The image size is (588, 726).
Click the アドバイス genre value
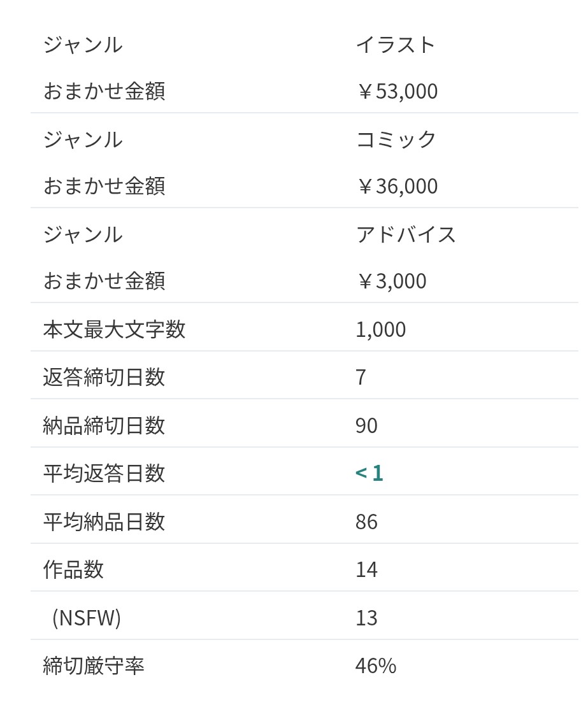[406, 234]
